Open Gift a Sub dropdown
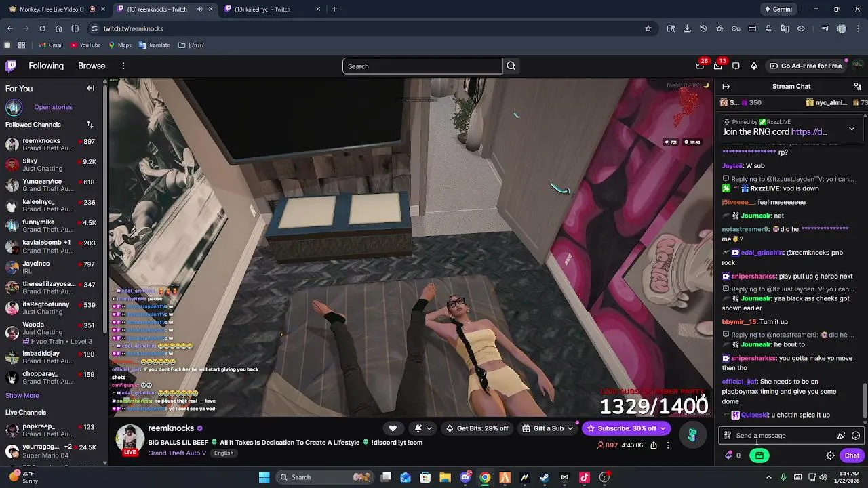 (548, 428)
